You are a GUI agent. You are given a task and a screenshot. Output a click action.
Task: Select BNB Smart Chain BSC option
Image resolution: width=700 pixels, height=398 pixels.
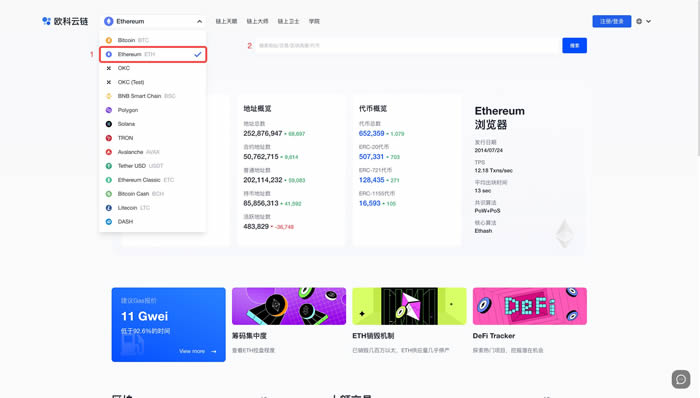point(152,96)
